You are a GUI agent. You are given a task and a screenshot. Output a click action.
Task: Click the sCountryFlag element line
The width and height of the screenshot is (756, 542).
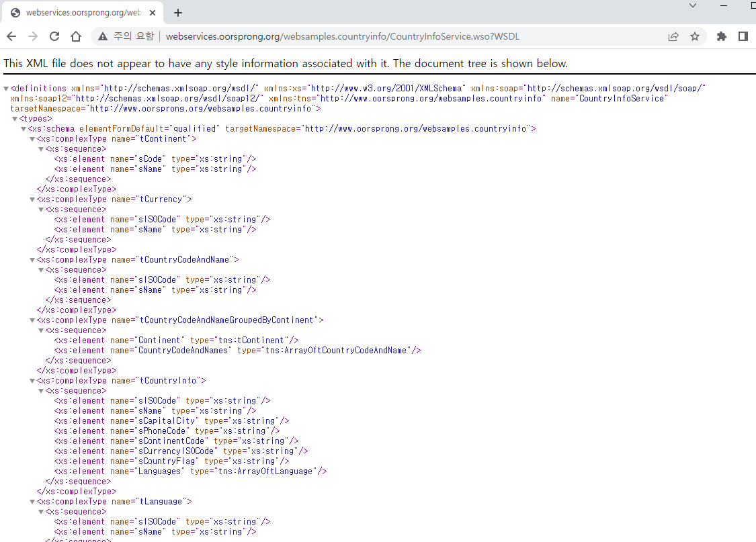coord(171,461)
